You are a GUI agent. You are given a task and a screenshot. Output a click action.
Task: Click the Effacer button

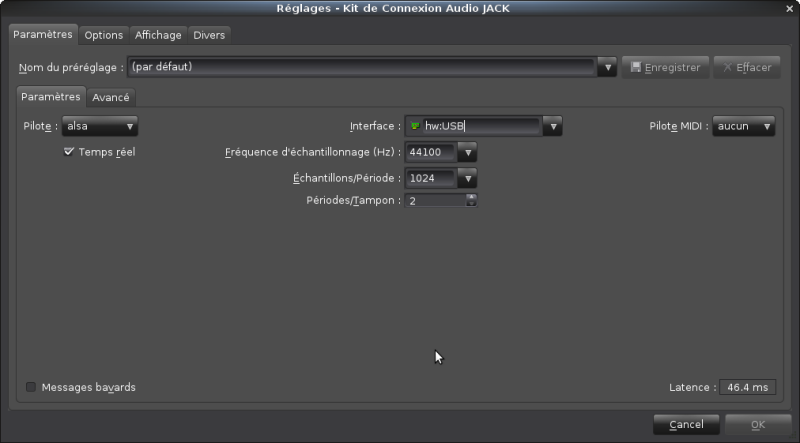pos(747,67)
